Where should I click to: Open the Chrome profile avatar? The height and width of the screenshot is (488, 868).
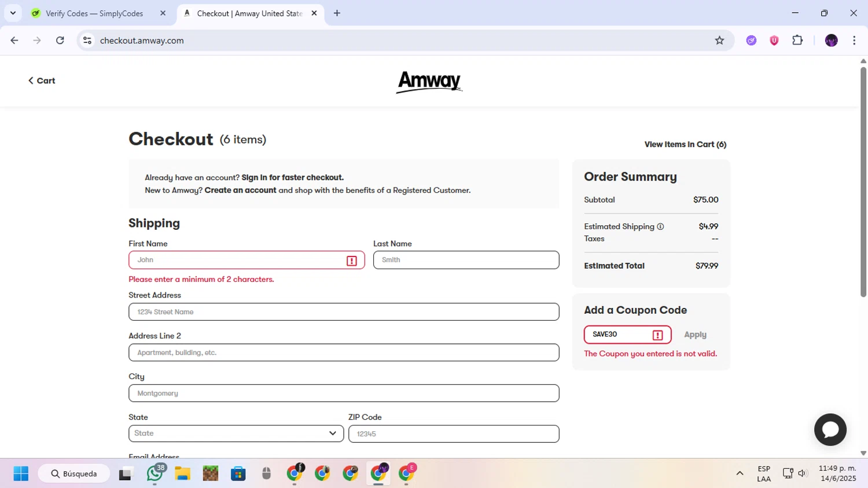click(832, 41)
